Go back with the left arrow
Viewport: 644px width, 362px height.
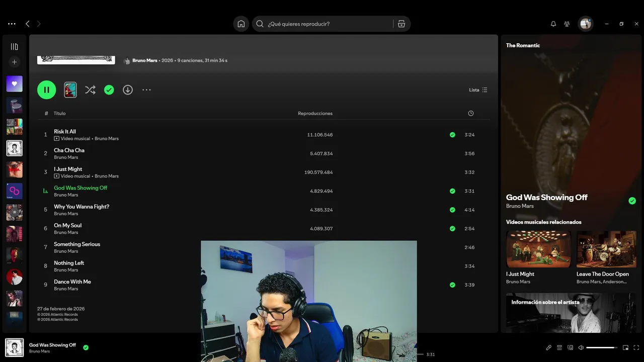(28, 24)
